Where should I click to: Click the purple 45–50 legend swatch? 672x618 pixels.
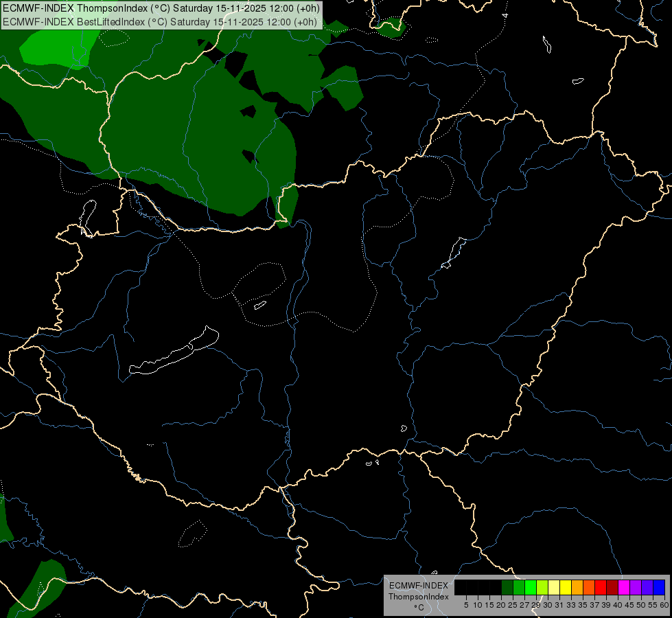coord(636,587)
